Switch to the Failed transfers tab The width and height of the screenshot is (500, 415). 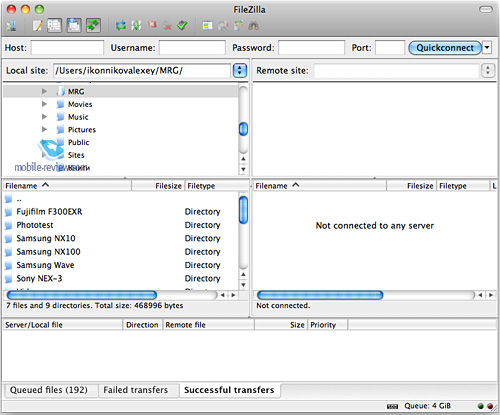tap(136, 390)
